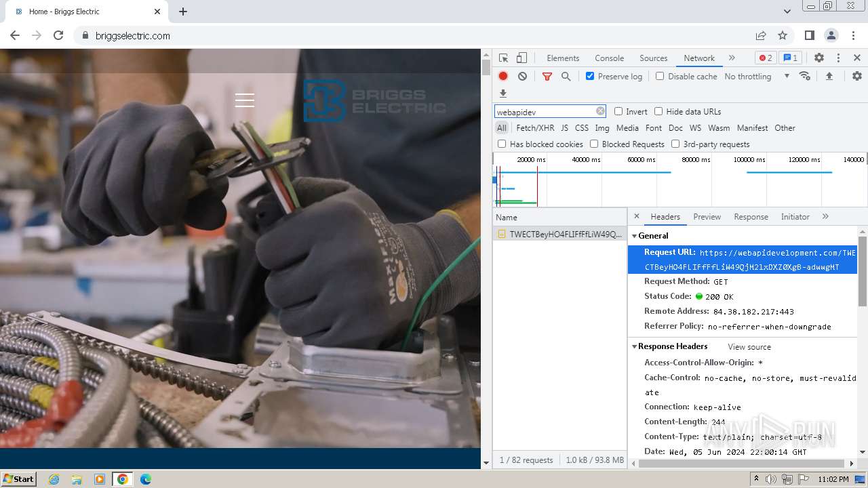Screen dimensions: 868x488
Task: Close the request details pane
Action: tap(636, 216)
